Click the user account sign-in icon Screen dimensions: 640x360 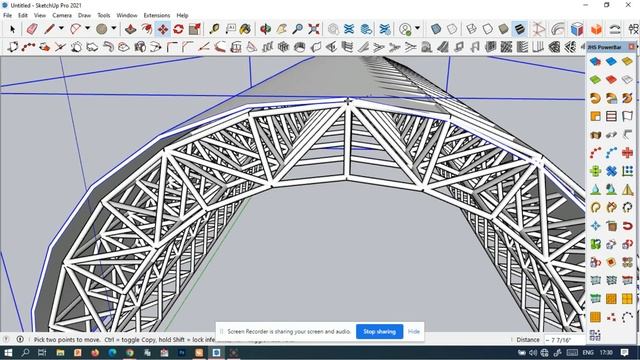(405, 29)
